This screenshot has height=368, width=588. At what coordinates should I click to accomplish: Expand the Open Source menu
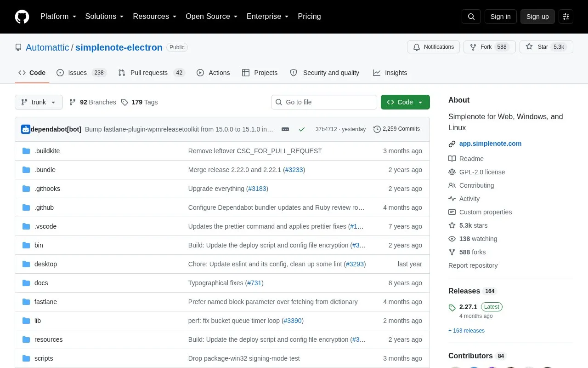(211, 17)
